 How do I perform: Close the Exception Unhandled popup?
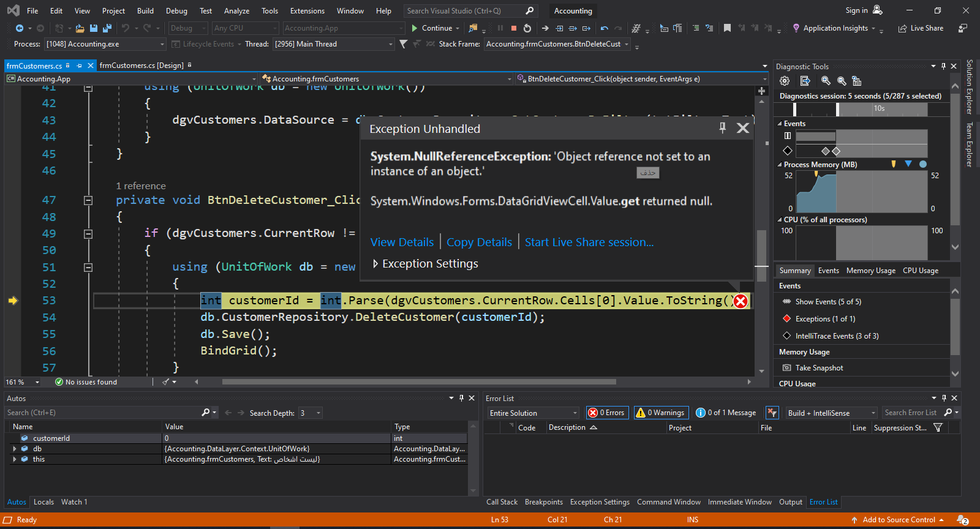tap(743, 128)
